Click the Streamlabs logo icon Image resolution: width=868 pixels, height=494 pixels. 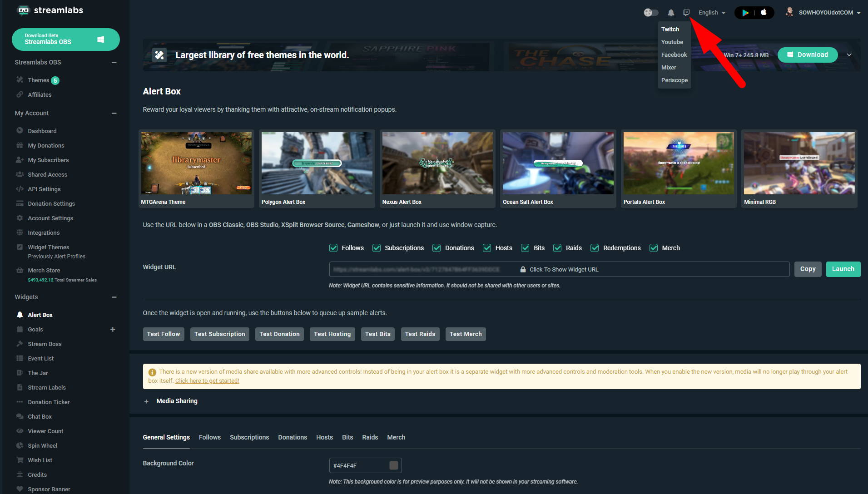[x=23, y=10]
